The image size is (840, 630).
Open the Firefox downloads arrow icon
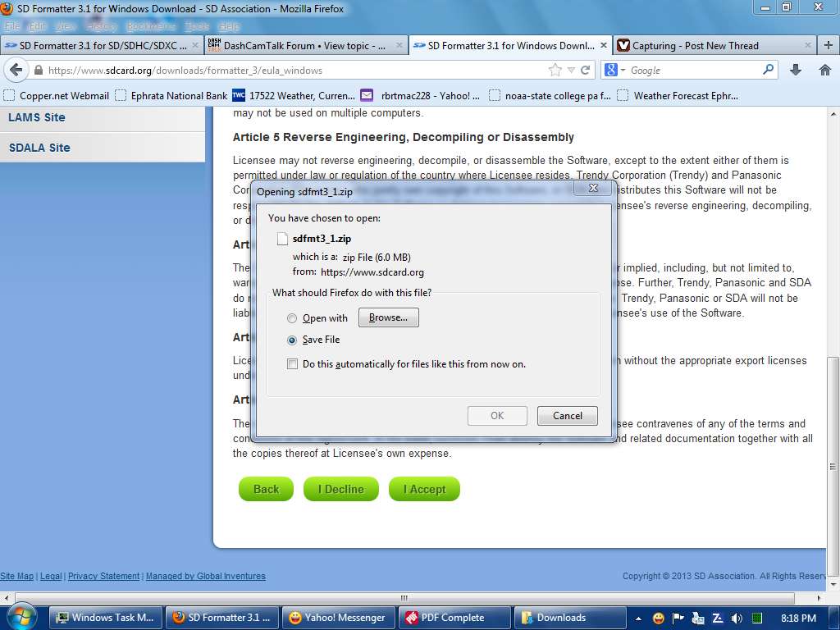pos(796,70)
